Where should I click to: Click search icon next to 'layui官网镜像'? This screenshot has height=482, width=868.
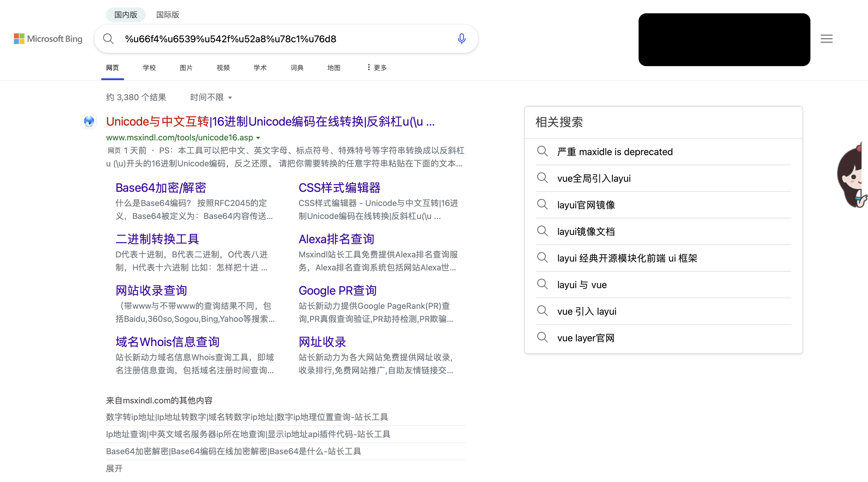click(542, 205)
